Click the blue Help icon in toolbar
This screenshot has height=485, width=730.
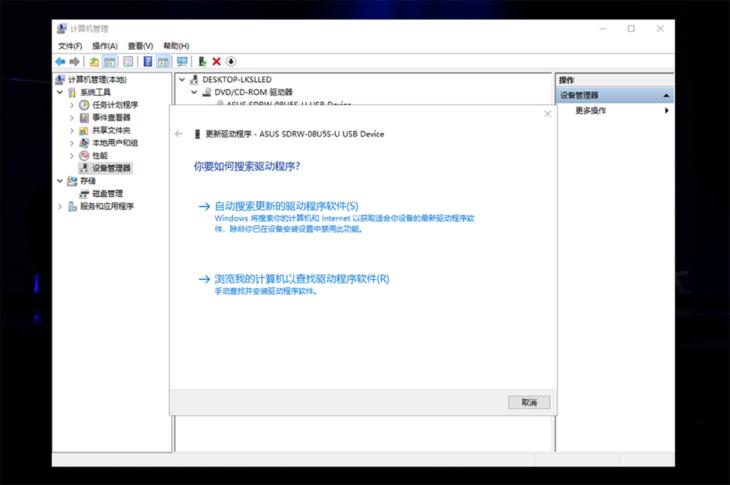coord(147,62)
